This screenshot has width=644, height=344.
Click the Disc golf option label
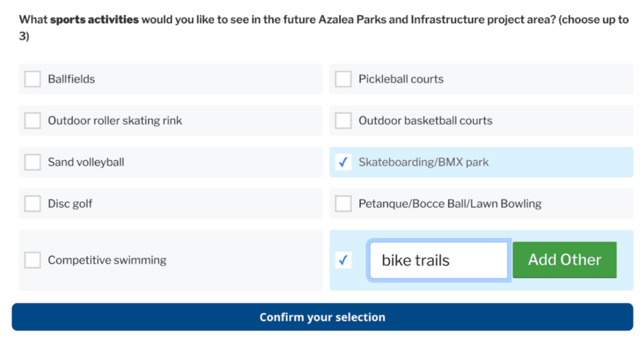70,204
